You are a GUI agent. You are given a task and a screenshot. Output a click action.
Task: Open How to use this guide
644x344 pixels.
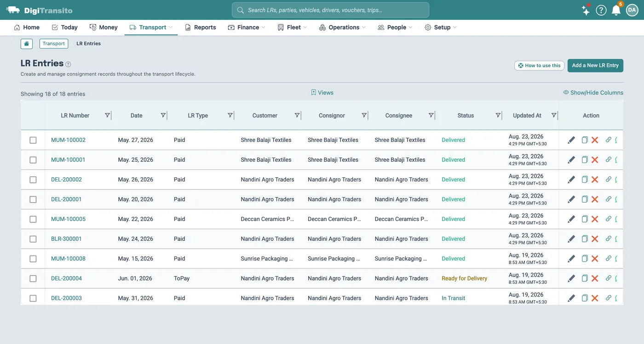click(539, 65)
